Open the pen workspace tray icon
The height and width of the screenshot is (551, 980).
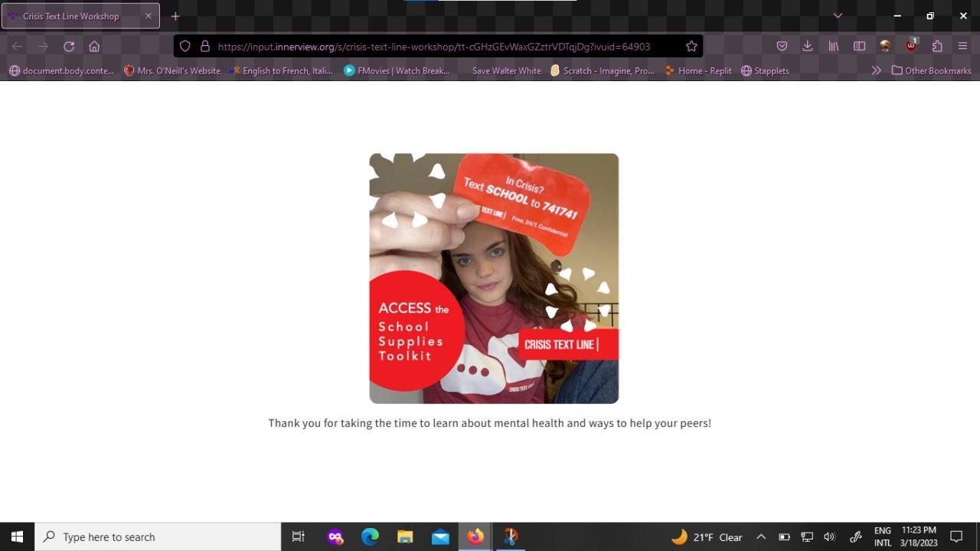[856, 536]
